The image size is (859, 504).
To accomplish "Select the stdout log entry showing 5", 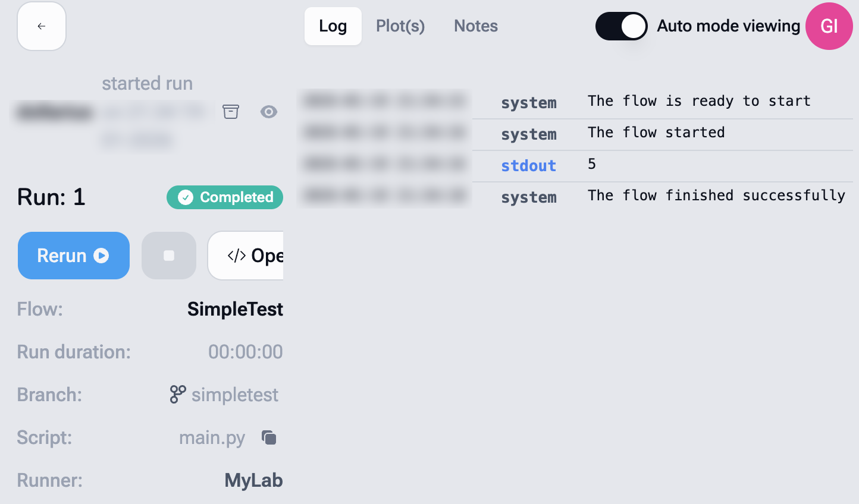I will 528,166.
